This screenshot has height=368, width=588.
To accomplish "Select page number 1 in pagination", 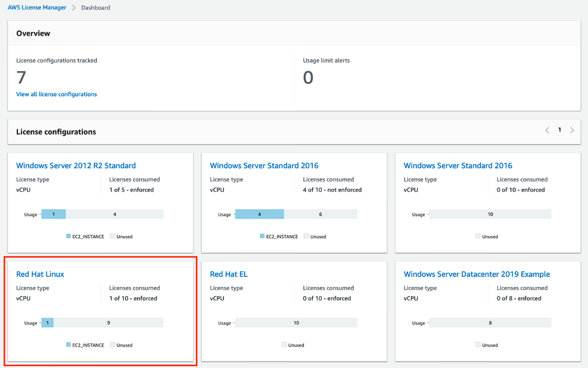I will point(559,130).
